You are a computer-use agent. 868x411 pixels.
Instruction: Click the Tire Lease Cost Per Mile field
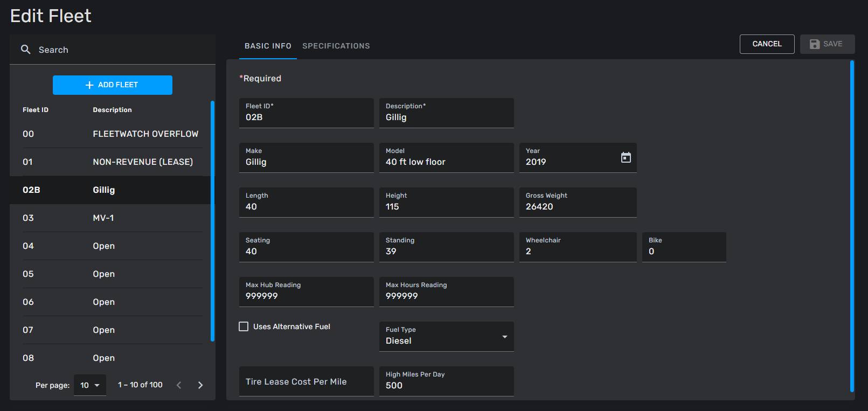coord(306,381)
